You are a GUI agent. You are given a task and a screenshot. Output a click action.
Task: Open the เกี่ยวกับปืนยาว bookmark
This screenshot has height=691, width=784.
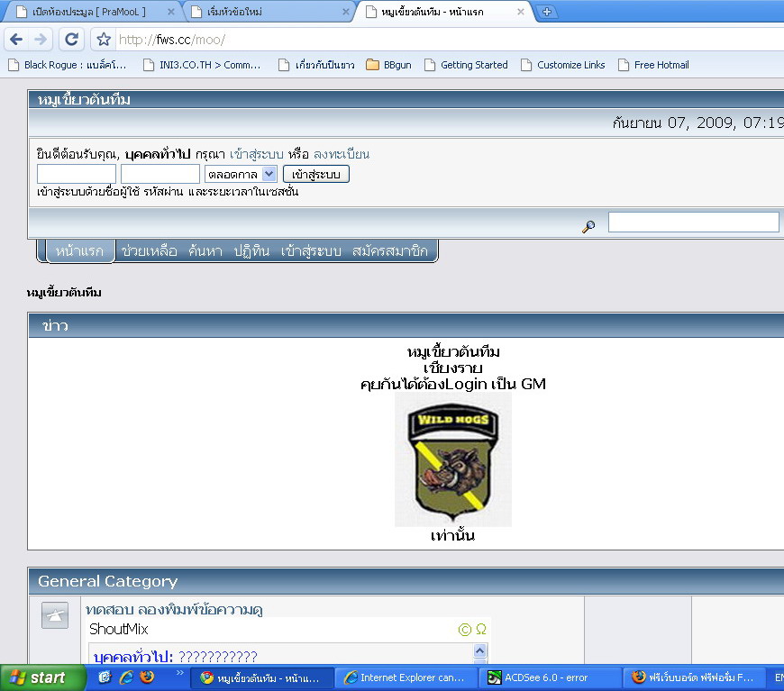coord(316,65)
